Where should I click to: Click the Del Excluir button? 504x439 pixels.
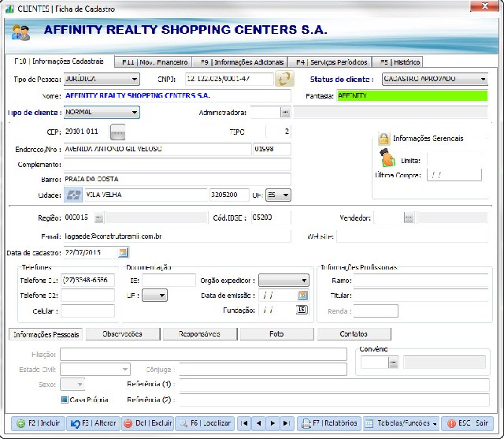147,423
